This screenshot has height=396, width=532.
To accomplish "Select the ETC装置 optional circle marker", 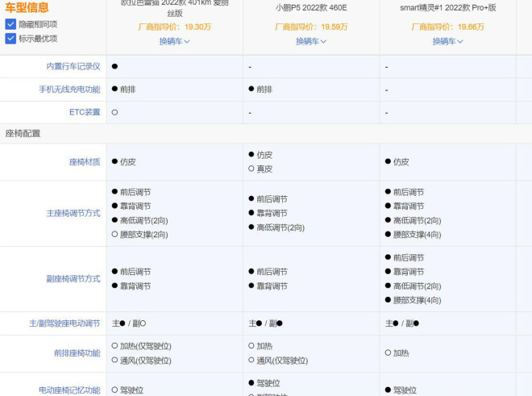I will (x=114, y=112).
